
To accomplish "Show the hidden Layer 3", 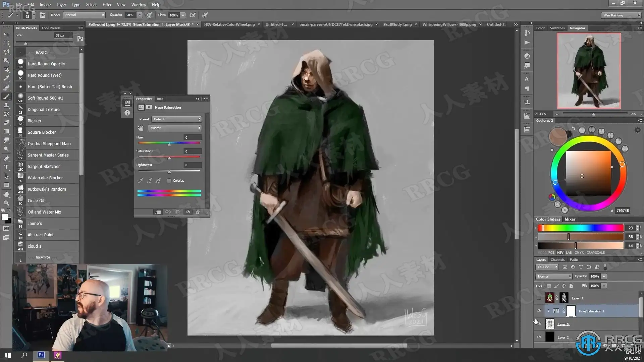I will [x=539, y=298].
